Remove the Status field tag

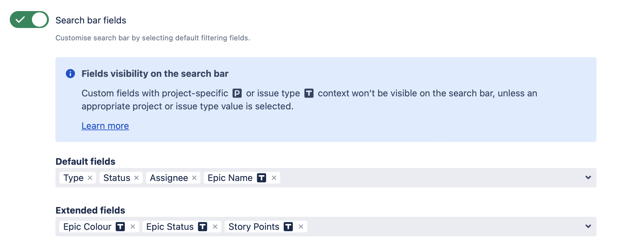click(x=136, y=178)
